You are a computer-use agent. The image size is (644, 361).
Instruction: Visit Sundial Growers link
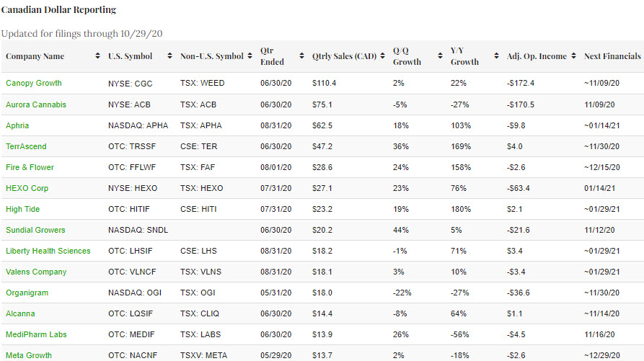(x=35, y=230)
